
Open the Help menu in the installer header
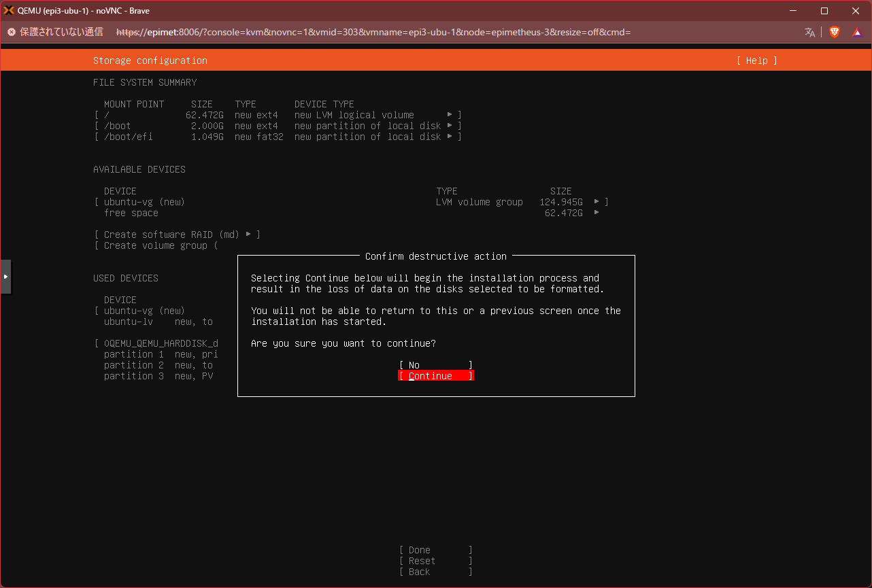click(x=756, y=60)
